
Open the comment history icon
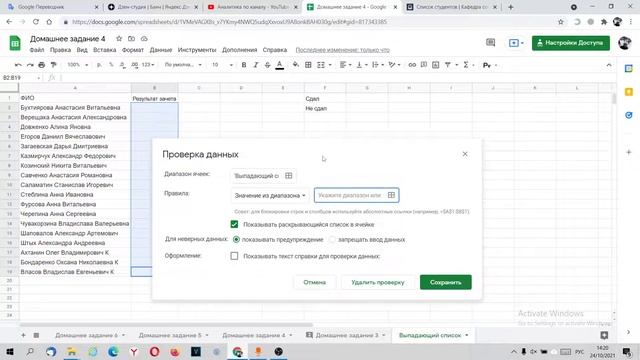[x=490, y=42]
